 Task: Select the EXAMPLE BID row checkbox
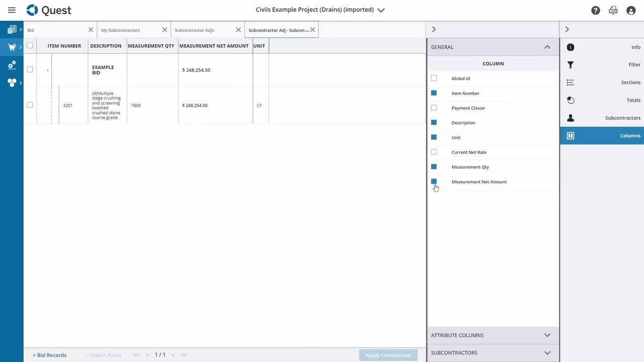tap(30, 69)
